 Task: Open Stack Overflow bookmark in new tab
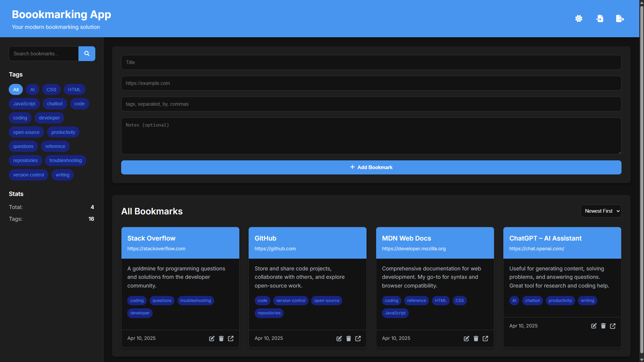(x=231, y=339)
